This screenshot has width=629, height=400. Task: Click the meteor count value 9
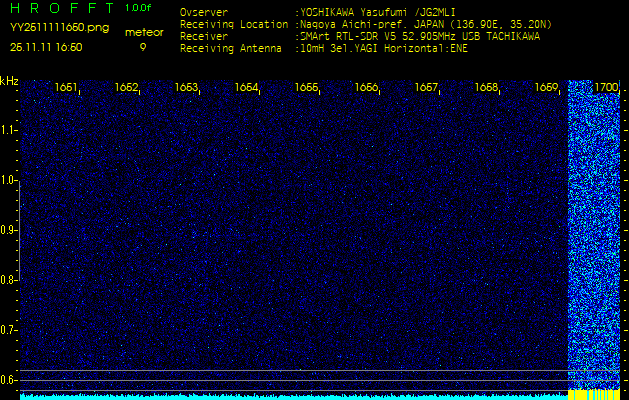[x=142, y=47]
